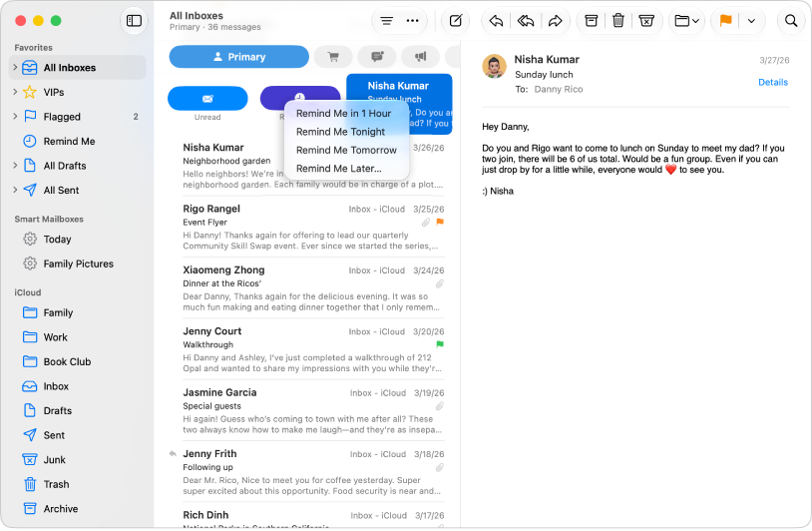Open the Archive mailbox

coord(78,509)
